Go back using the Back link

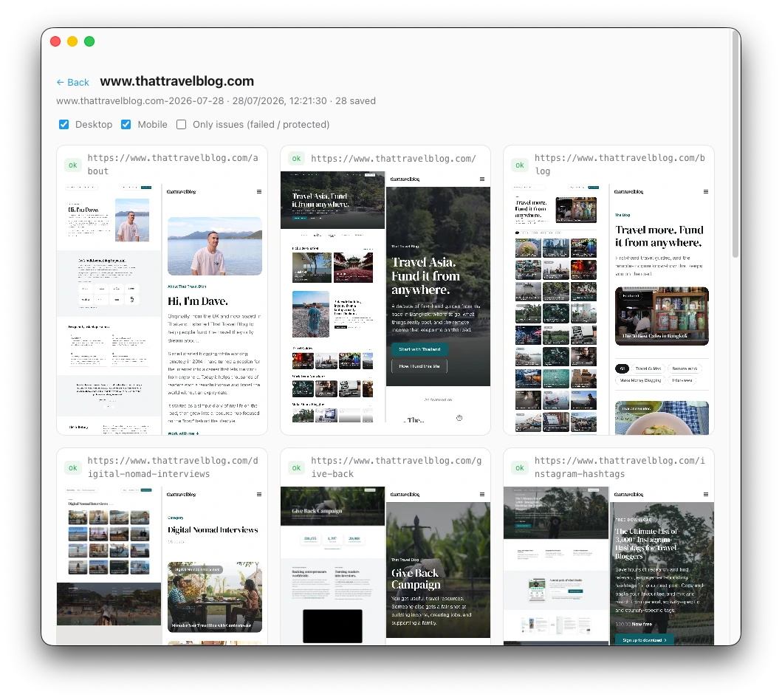[x=73, y=82]
